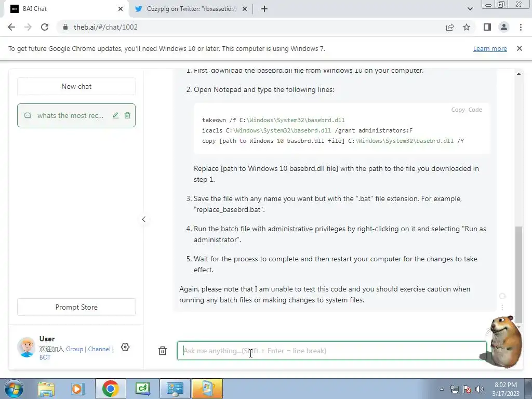The width and height of the screenshot is (532, 399).
Task: Open a new browser tab
Action: coord(264,9)
